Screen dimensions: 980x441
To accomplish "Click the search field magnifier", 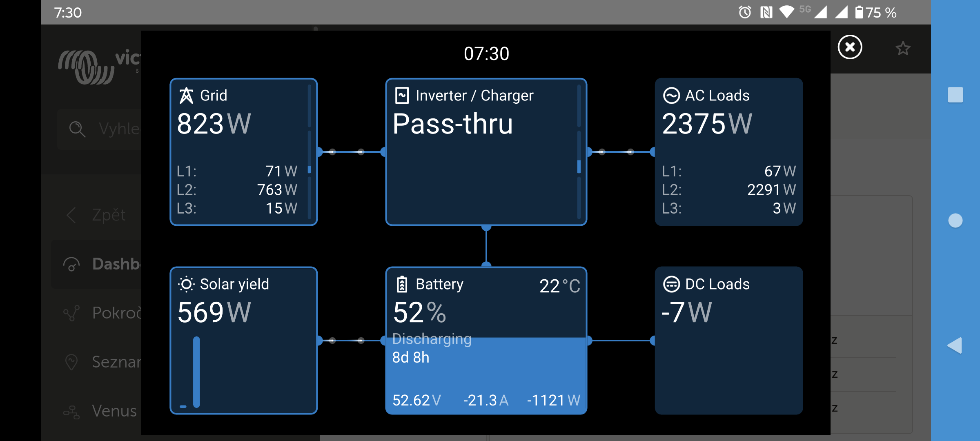I will 77,129.
